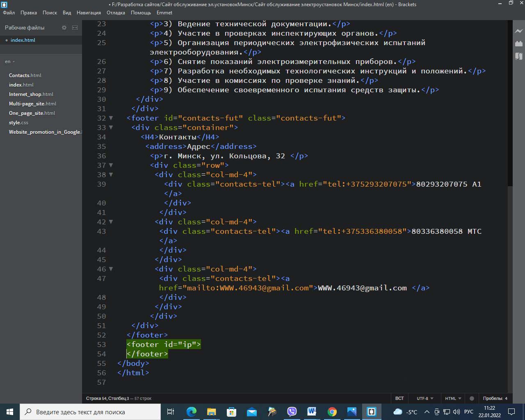The height and width of the screenshot is (420, 525).
Task: Click the split editor view icon
Action: (x=75, y=27)
